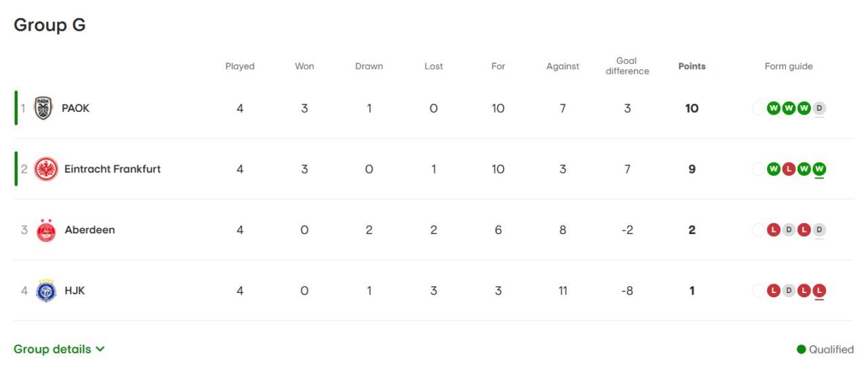Expand the Group details section
The image size is (868, 369).
point(52,349)
